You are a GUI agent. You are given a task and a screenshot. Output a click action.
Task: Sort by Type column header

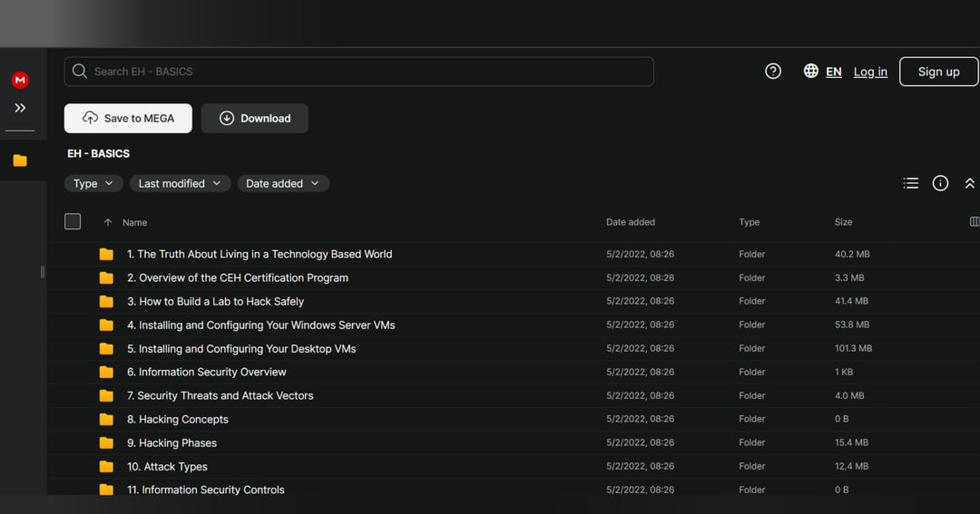point(750,222)
